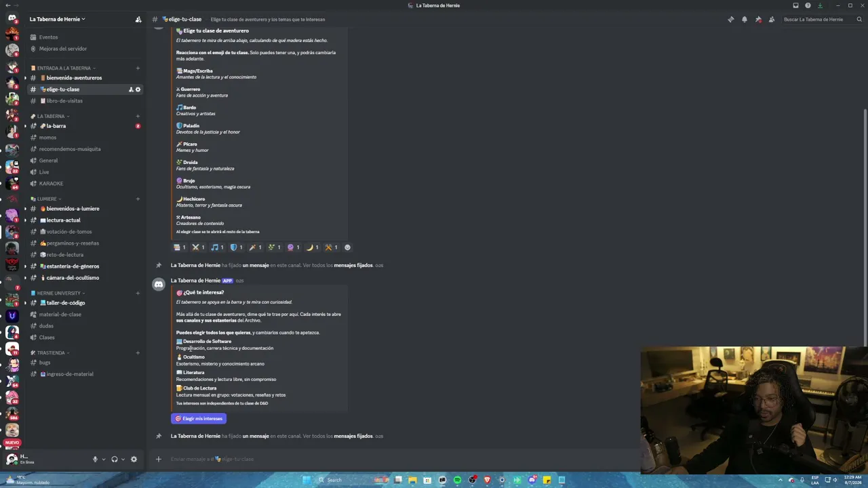Collapse ENTRADA A LA TABERNA category
This screenshot has height=488, width=868.
click(63, 68)
